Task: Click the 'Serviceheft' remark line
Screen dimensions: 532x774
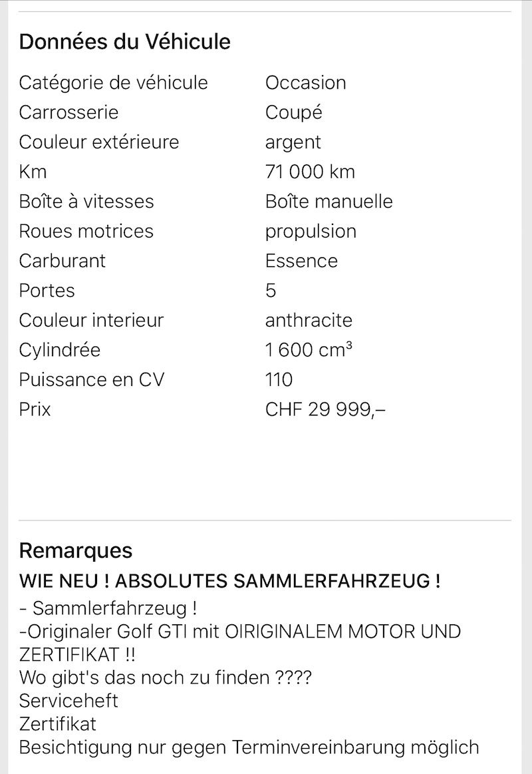Action: [68, 701]
